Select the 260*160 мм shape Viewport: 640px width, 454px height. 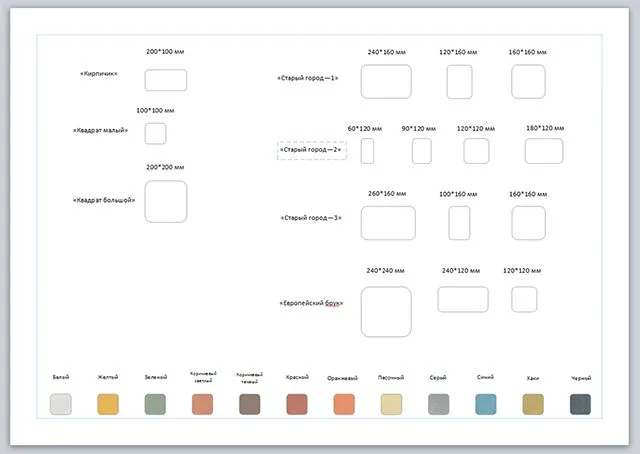coord(388,223)
